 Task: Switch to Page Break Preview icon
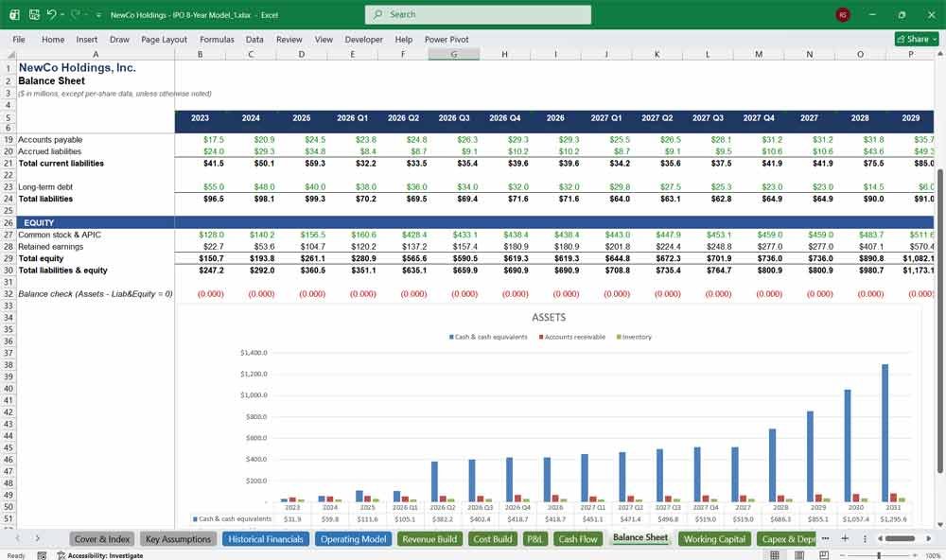click(x=824, y=555)
